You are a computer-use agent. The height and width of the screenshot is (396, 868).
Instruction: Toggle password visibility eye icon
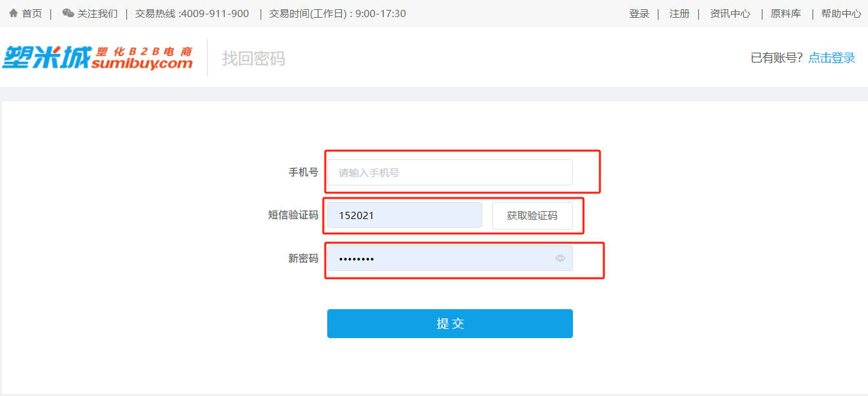pyautogui.click(x=560, y=259)
